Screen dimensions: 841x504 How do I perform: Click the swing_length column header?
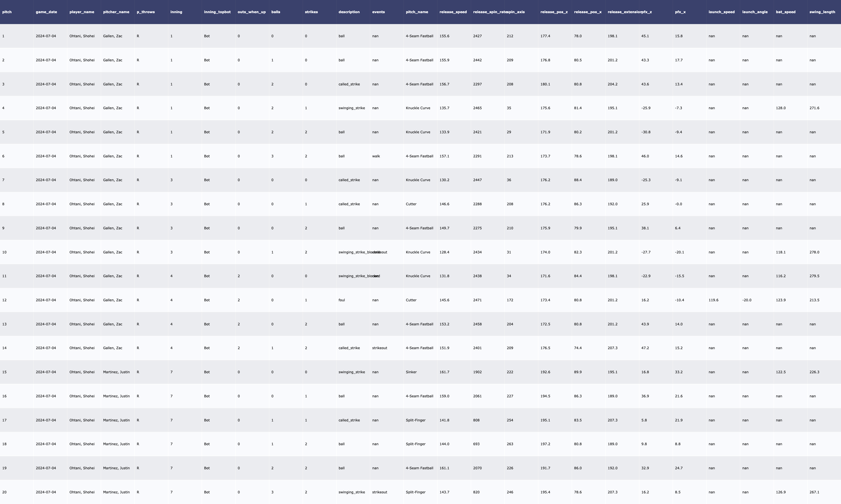click(x=822, y=12)
